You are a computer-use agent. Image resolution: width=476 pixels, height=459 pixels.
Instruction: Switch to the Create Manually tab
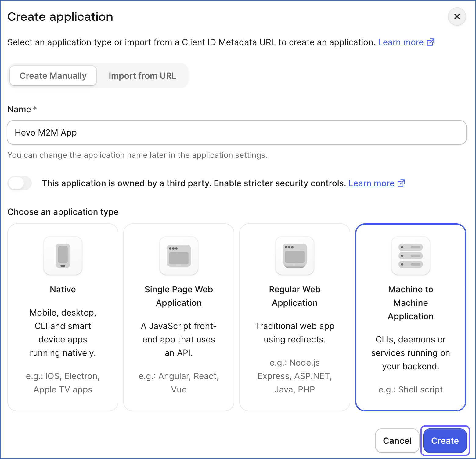[53, 76]
